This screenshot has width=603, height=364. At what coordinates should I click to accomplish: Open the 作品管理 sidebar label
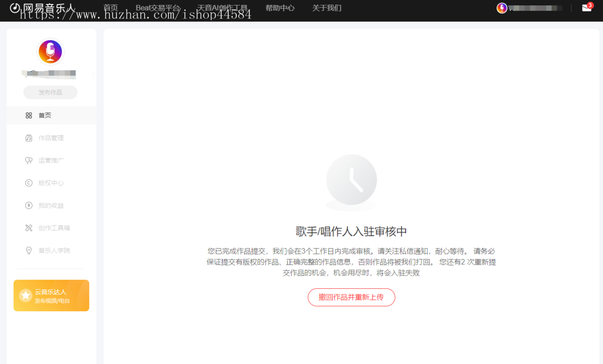coord(51,138)
